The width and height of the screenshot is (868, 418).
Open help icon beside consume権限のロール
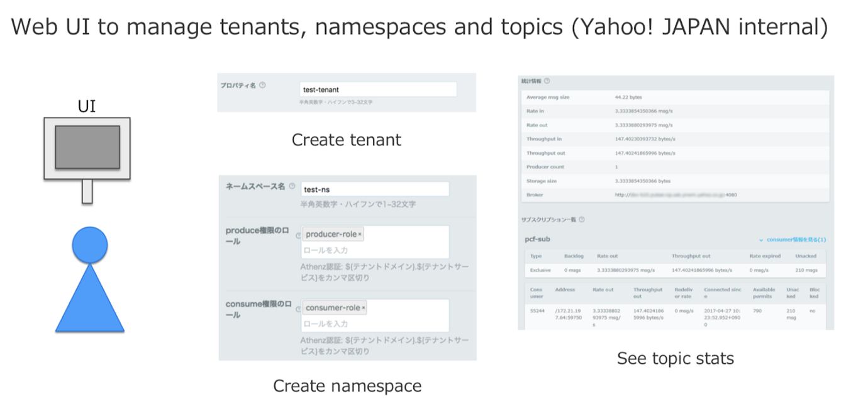point(298,309)
